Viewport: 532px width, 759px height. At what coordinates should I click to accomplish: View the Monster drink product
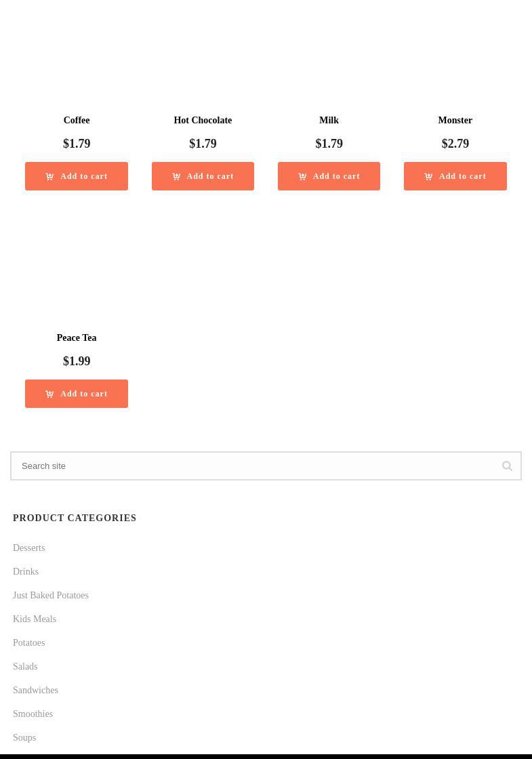[x=455, y=121]
